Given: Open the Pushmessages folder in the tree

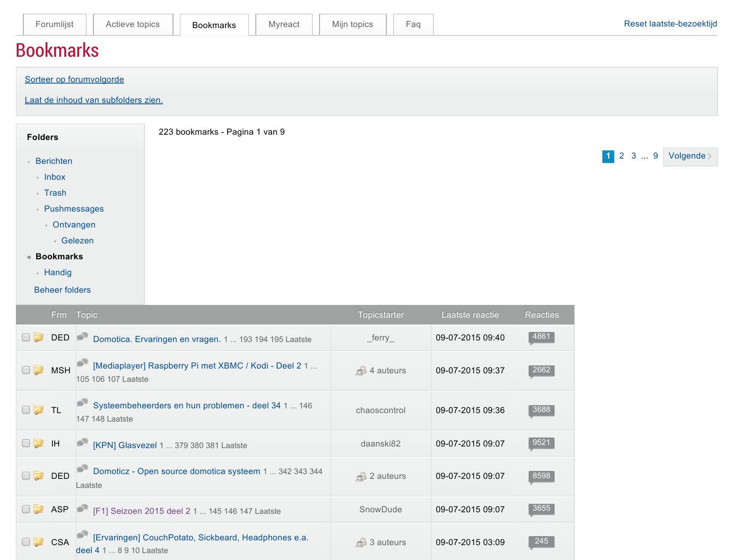Looking at the screenshot, I should tap(74, 209).
